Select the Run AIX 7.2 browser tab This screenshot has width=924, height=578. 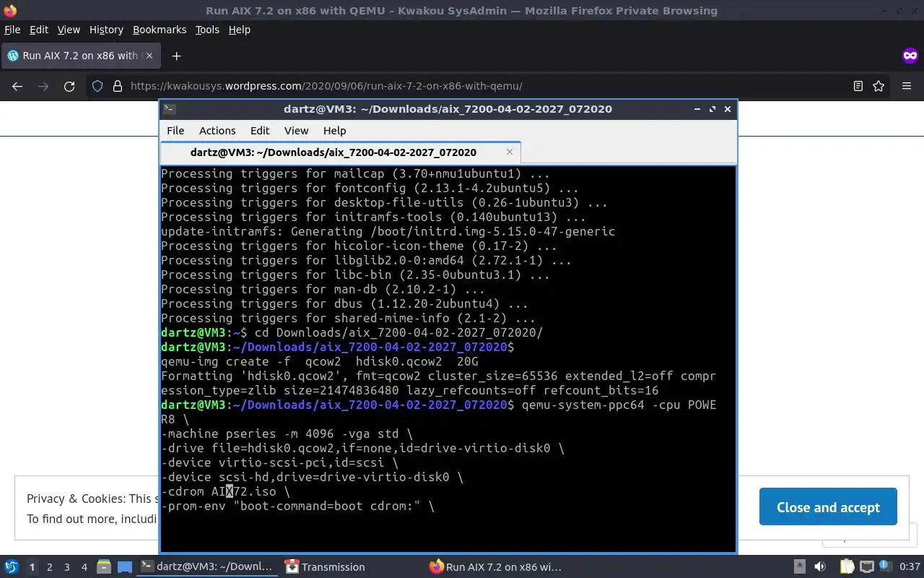click(x=81, y=56)
